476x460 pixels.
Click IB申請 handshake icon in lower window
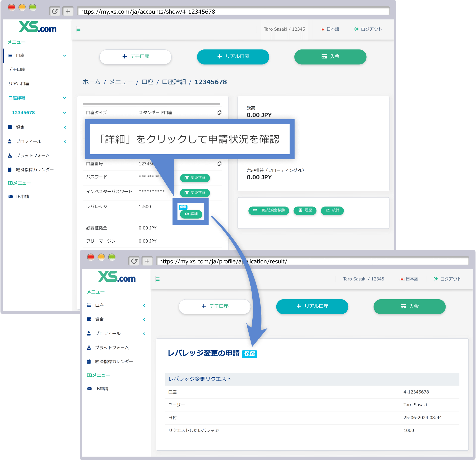(x=90, y=389)
